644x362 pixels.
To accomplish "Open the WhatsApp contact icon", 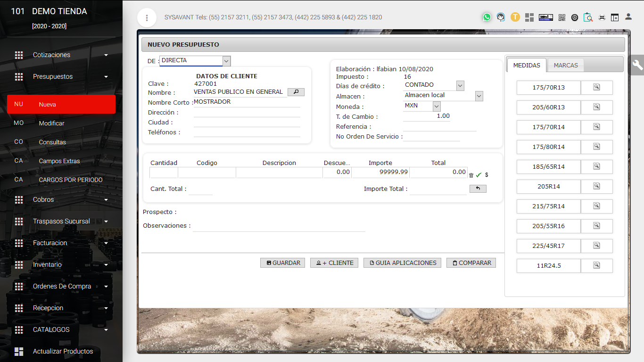I will [x=487, y=17].
